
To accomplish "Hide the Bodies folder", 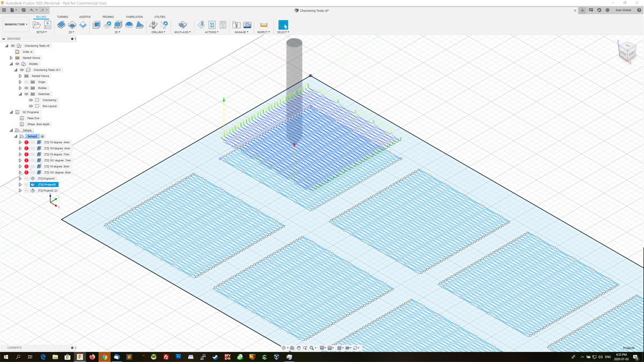I will click(26, 88).
